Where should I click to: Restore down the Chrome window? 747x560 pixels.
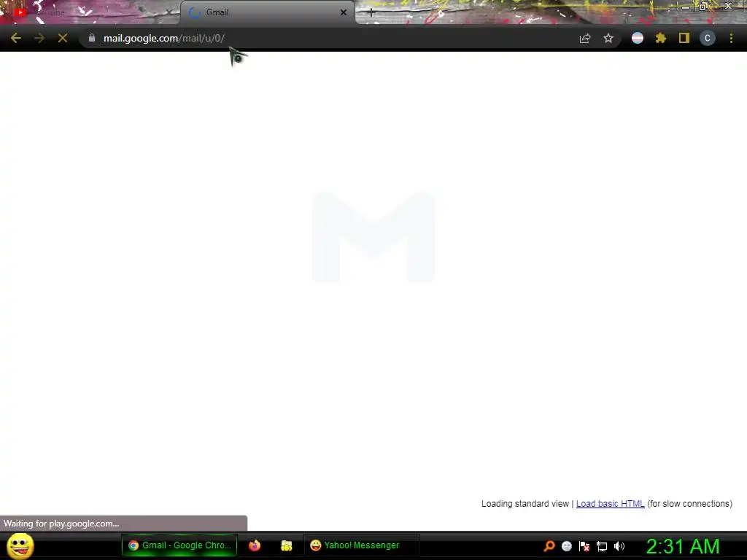(703, 7)
